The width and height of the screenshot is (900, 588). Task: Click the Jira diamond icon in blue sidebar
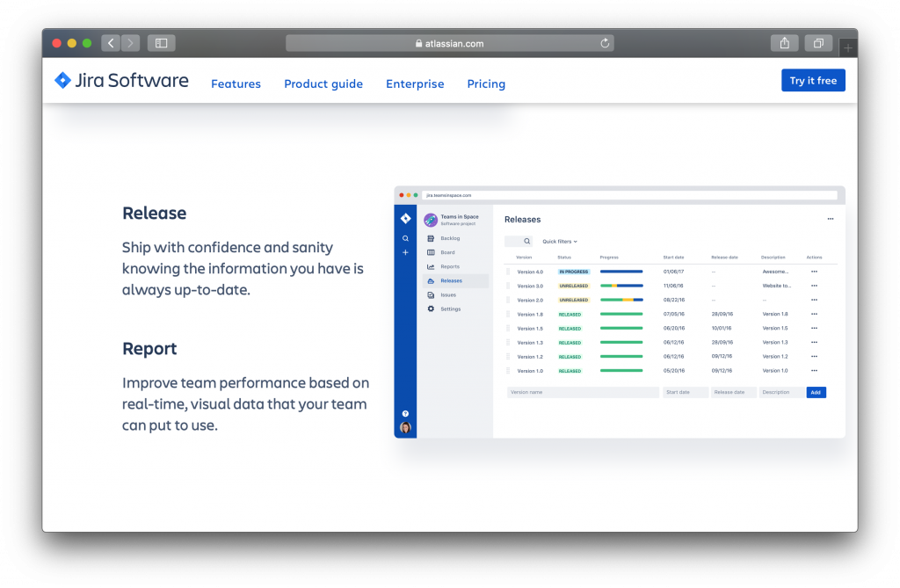pyautogui.click(x=406, y=218)
